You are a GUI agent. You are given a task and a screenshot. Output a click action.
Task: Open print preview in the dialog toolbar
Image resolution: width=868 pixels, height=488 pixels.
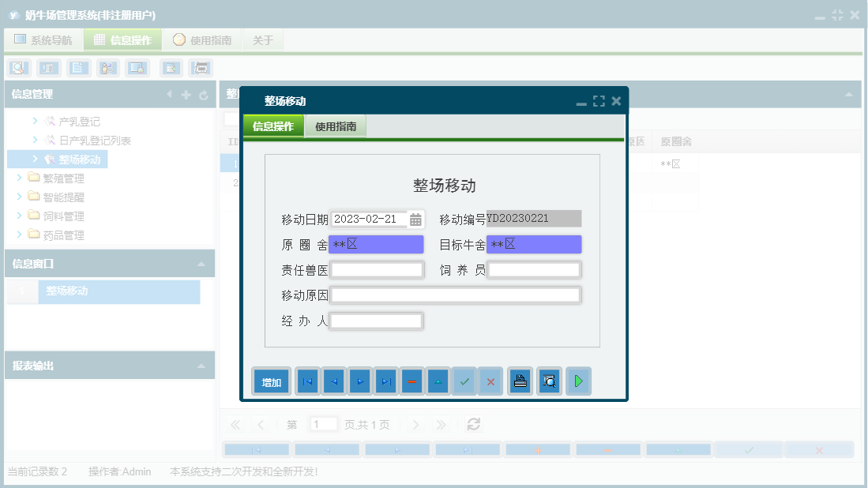(549, 381)
